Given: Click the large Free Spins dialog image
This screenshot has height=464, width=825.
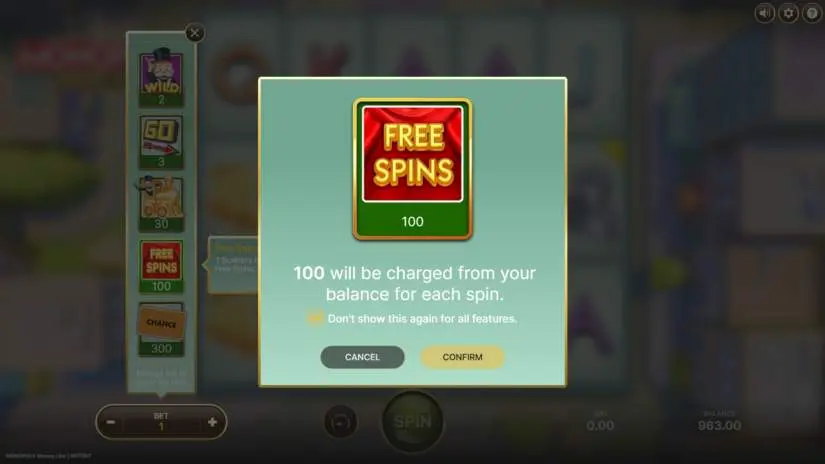Looking at the screenshot, I should [x=412, y=169].
